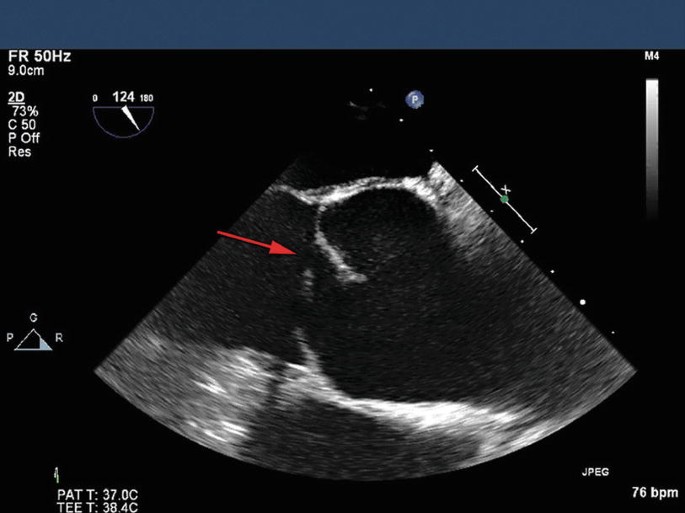
Task: Toggle the P Off setting
Action: [23, 138]
